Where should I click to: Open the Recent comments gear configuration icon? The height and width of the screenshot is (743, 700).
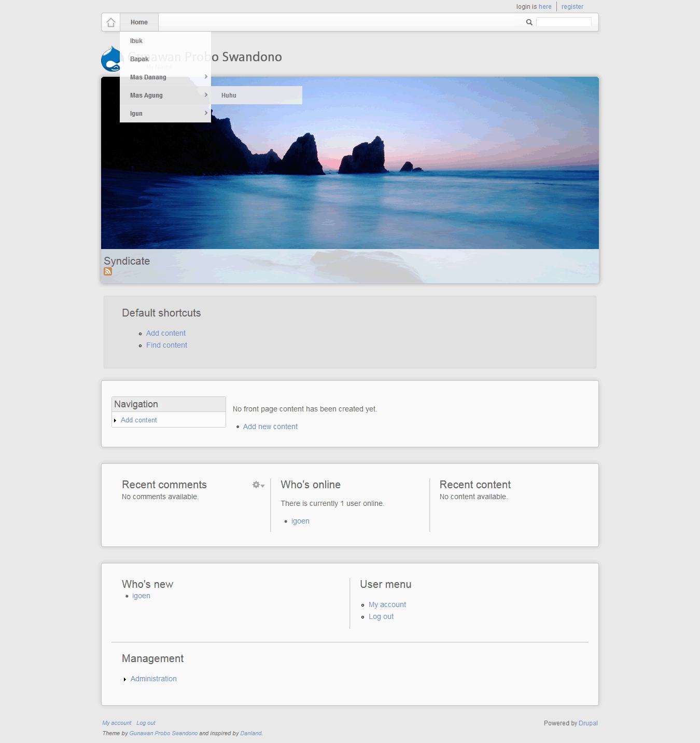pyautogui.click(x=258, y=485)
